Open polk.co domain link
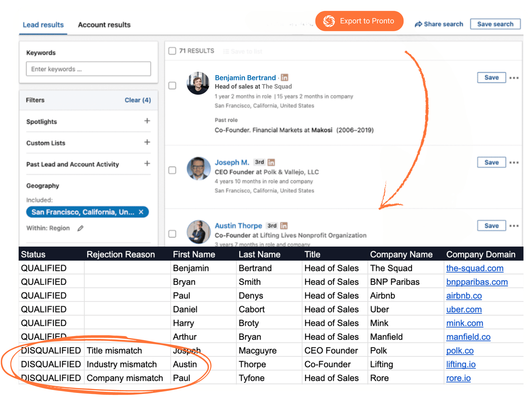The height and width of the screenshot is (399, 532). point(460,351)
